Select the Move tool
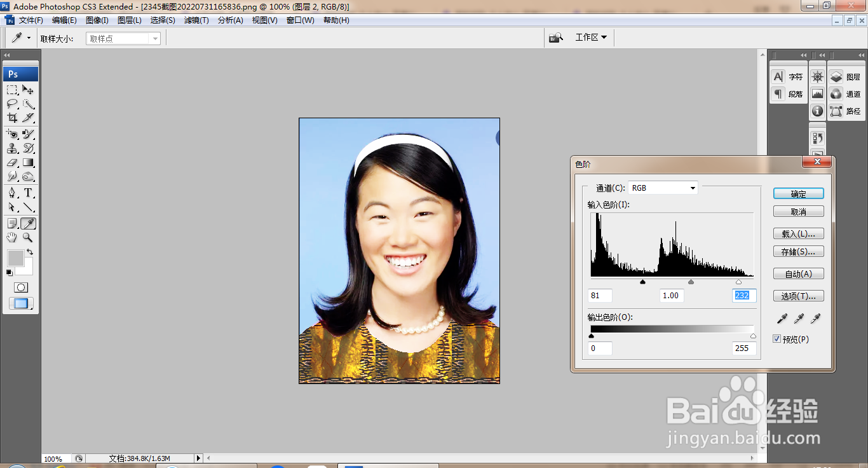Viewport: 868px width, 468px height. click(29, 90)
